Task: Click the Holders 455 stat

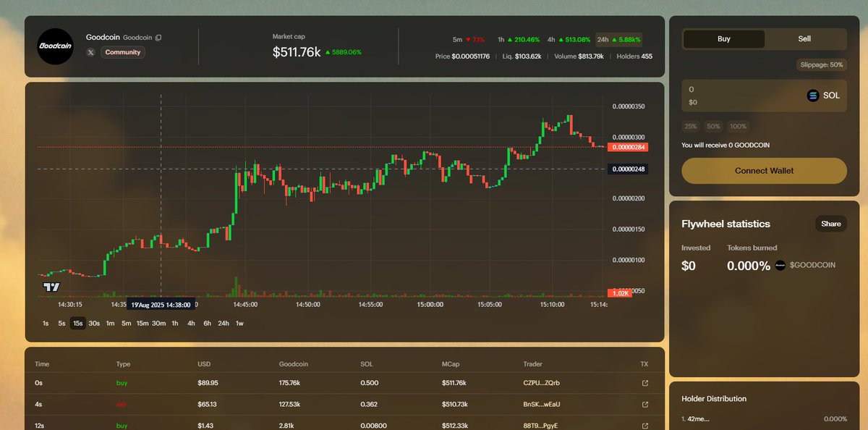Action: coord(634,56)
